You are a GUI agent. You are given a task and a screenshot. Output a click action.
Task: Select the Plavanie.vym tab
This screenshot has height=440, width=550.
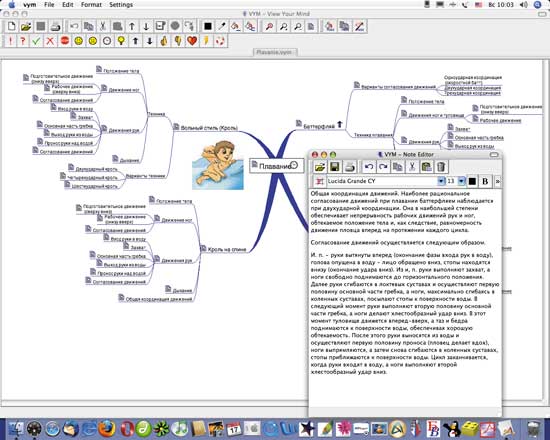[x=275, y=52]
